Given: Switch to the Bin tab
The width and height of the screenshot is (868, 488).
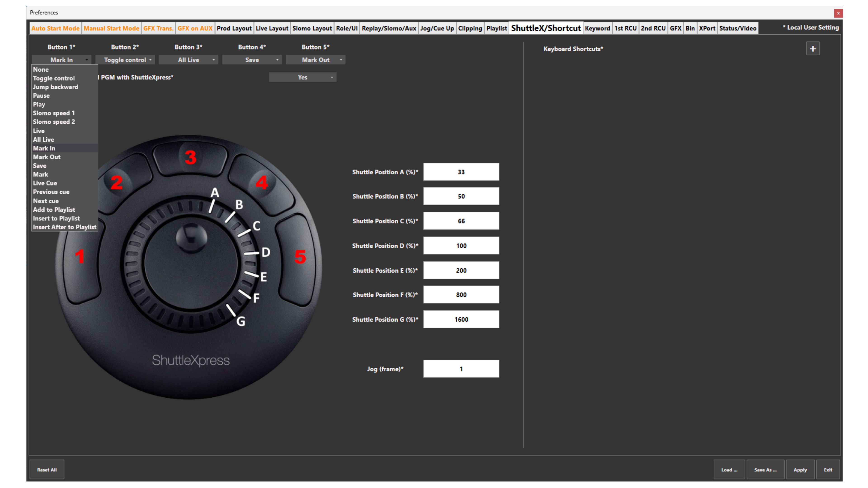Looking at the screenshot, I should [690, 28].
